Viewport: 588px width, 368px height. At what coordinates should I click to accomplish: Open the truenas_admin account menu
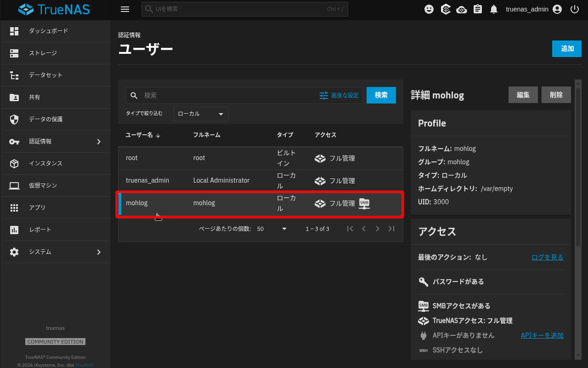tap(534, 9)
